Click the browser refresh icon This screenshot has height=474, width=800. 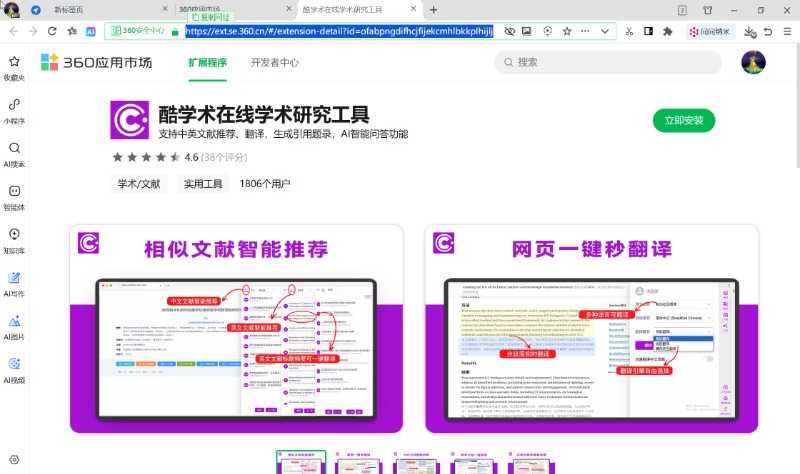50,31
